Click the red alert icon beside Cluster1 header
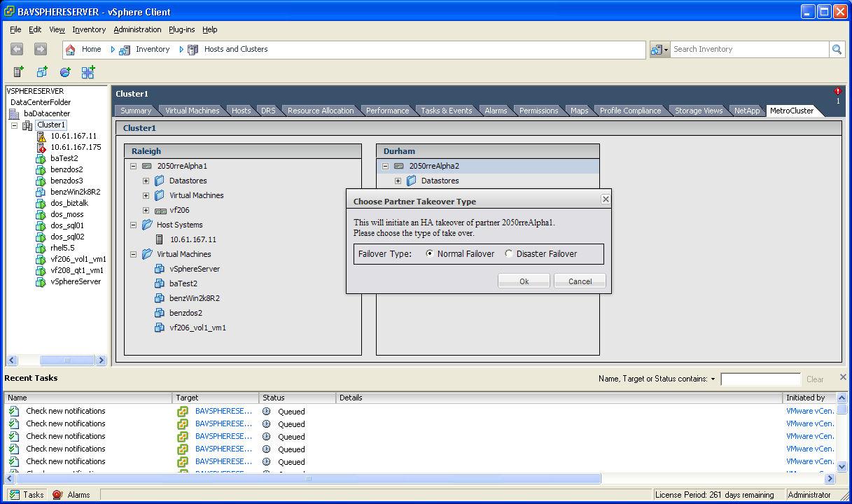 click(838, 92)
